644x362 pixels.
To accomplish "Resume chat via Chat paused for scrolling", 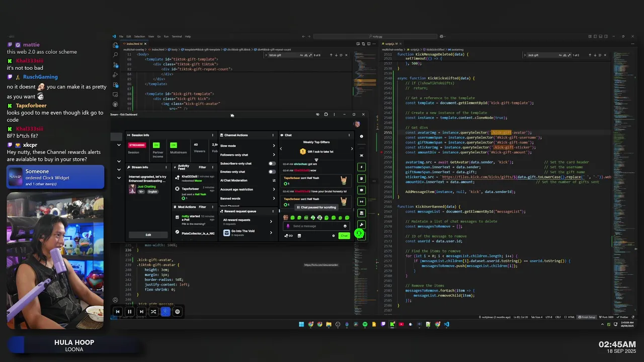I will 316,207.
